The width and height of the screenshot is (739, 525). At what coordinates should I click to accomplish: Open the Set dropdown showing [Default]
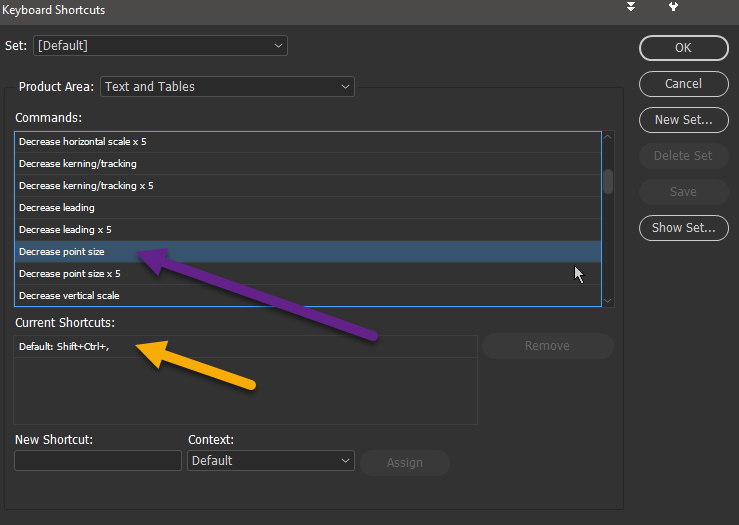[x=160, y=46]
